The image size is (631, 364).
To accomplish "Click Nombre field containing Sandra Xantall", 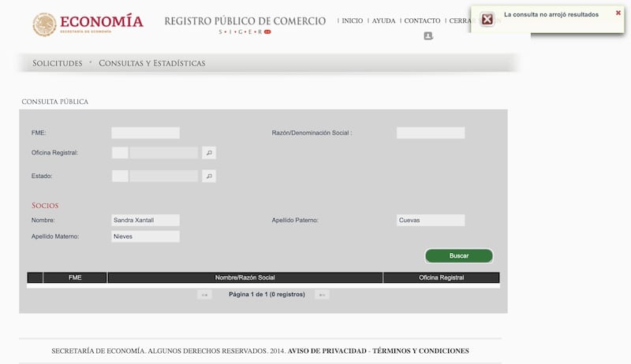I will tap(145, 220).
